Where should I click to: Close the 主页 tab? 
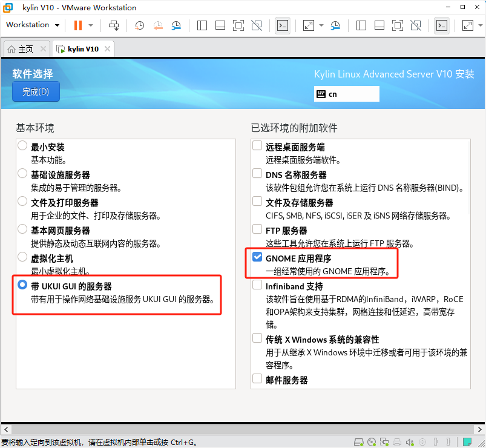pos(44,48)
